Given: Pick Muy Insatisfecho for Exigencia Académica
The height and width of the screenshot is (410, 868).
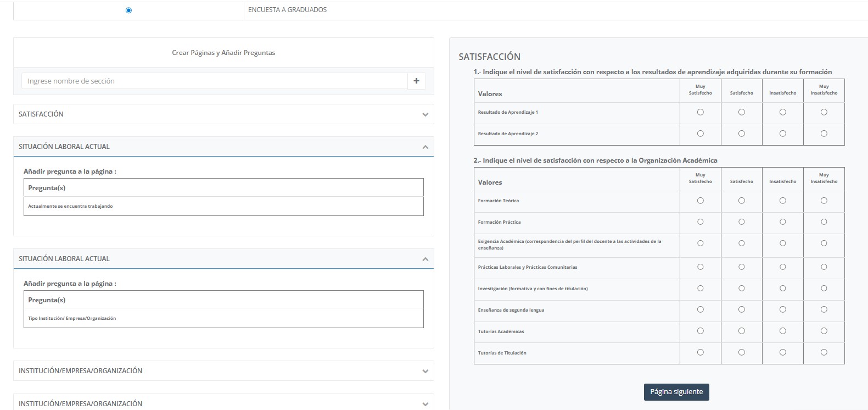Looking at the screenshot, I should 824,243.
